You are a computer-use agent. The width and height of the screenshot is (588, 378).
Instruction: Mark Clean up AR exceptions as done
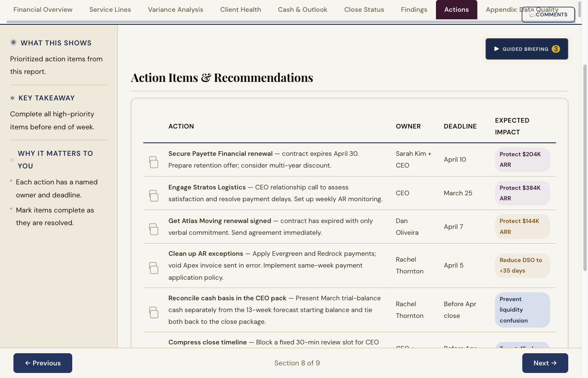coord(154,268)
